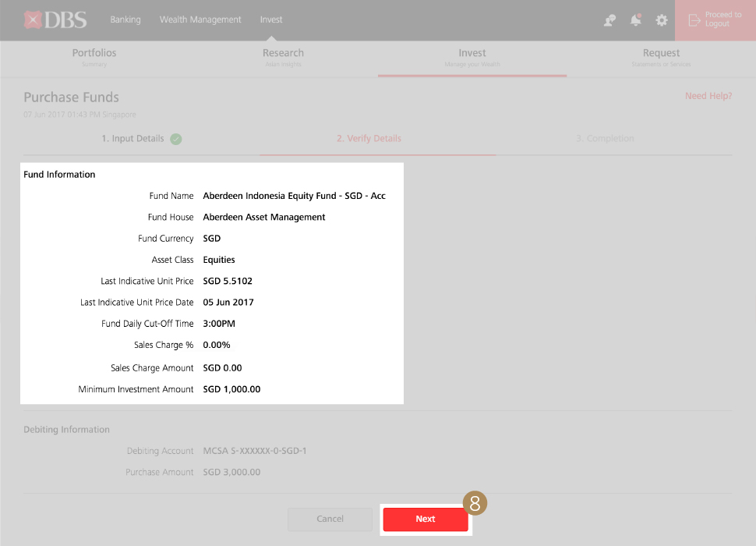Click sales charge amount SGD 0.00

coord(222,368)
